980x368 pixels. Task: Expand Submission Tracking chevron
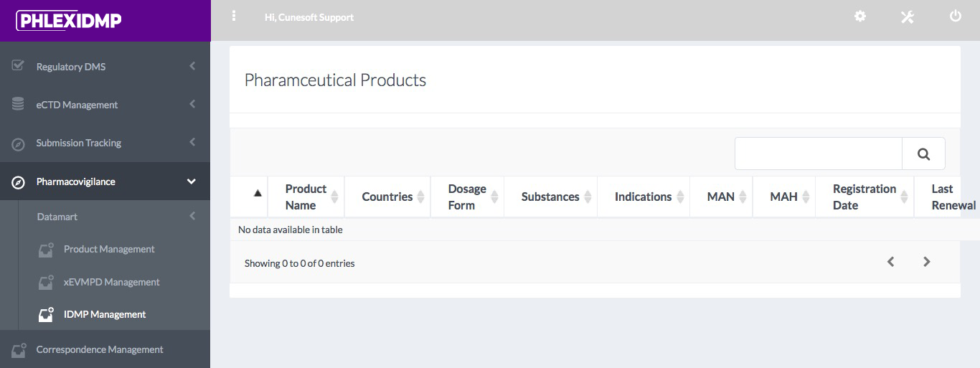[x=192, y=143]
